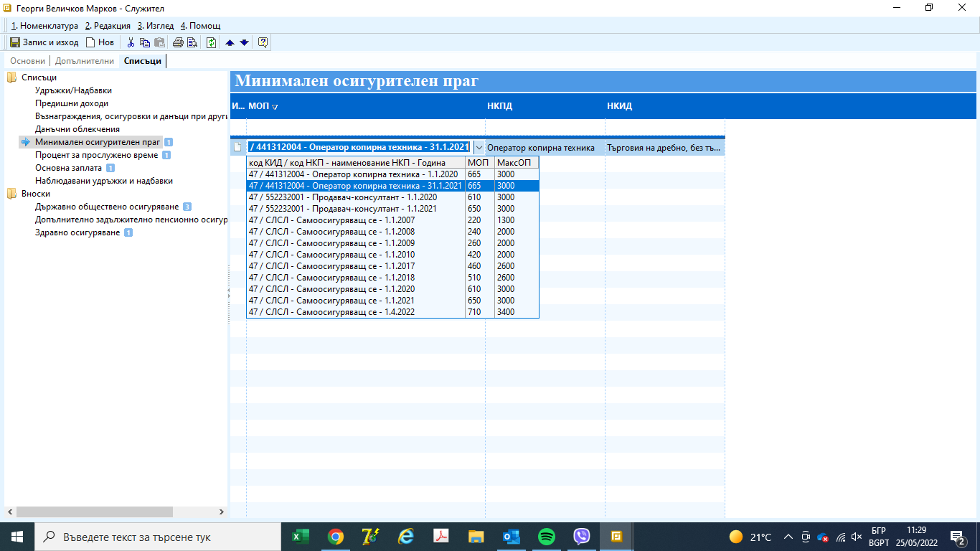Click the Нов new record button

click(100, 42)
